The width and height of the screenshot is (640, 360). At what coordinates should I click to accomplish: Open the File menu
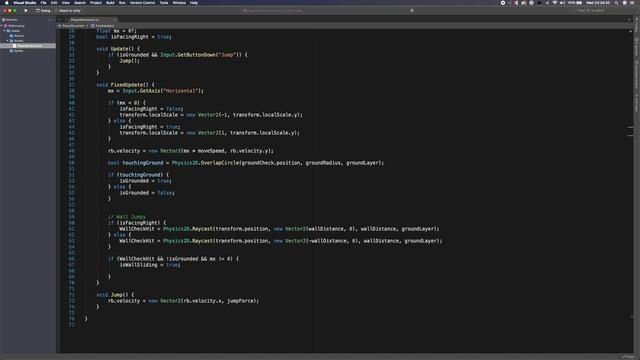click(44, 2)
